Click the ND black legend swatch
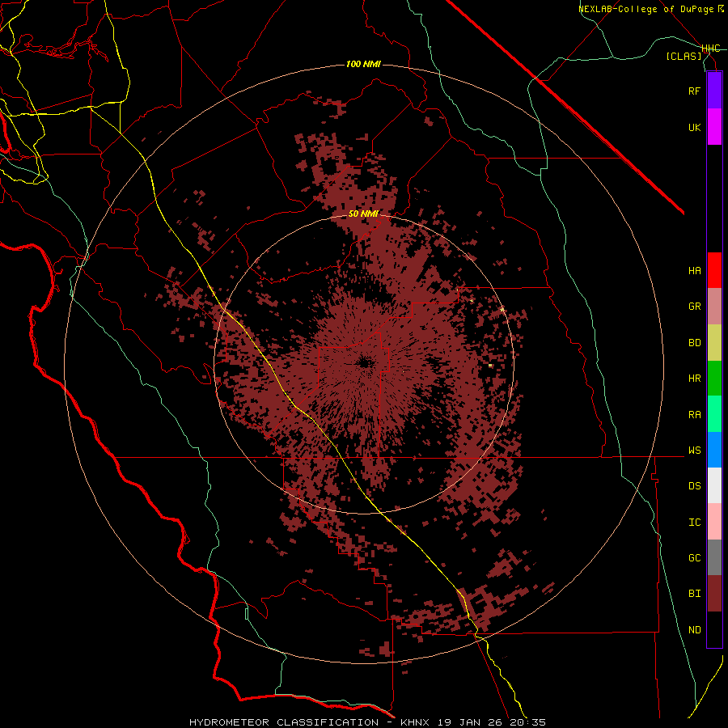 click(x=714, y=629)
